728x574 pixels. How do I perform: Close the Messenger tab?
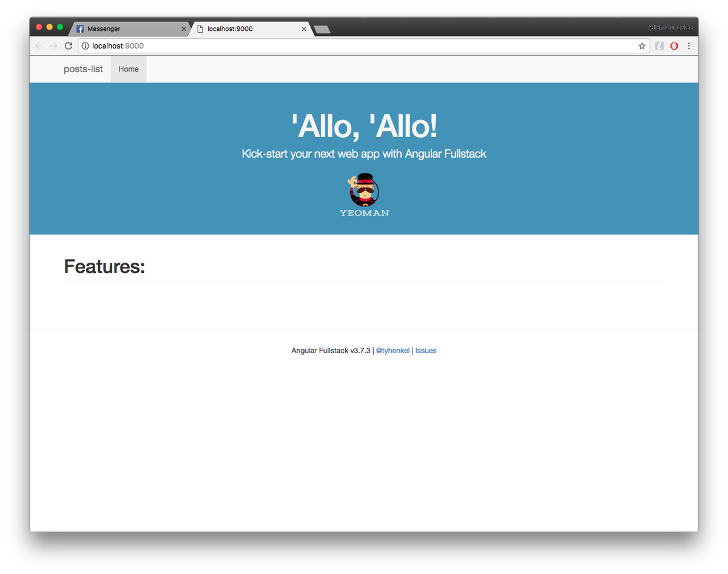pos(184,29)
